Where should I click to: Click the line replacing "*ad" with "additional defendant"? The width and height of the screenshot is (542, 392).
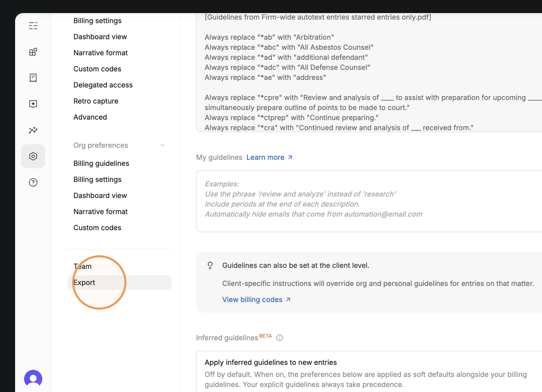(x=286, y=57)
